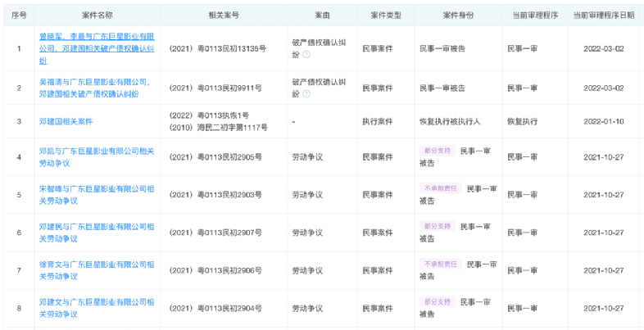Image resolution: width=644 pixels, height=330 pixels.
Task: Click the 部分支持 tag in row 4
Action: coord(438,151)
